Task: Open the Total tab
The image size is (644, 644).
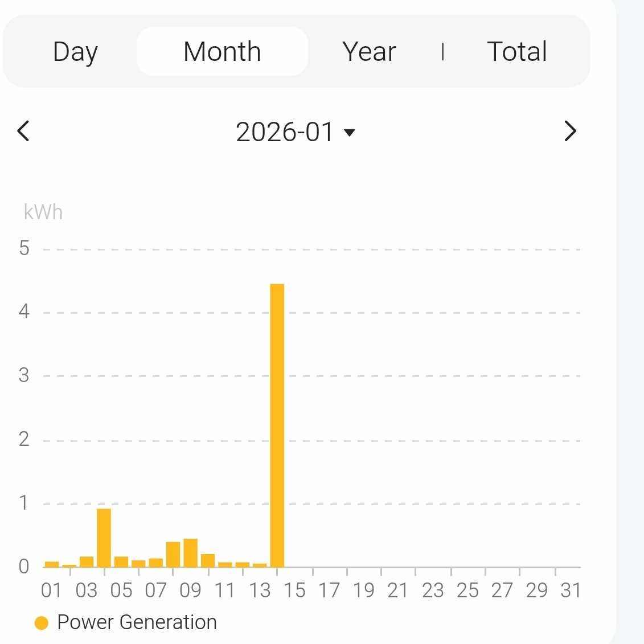Action: pos(517,52)
